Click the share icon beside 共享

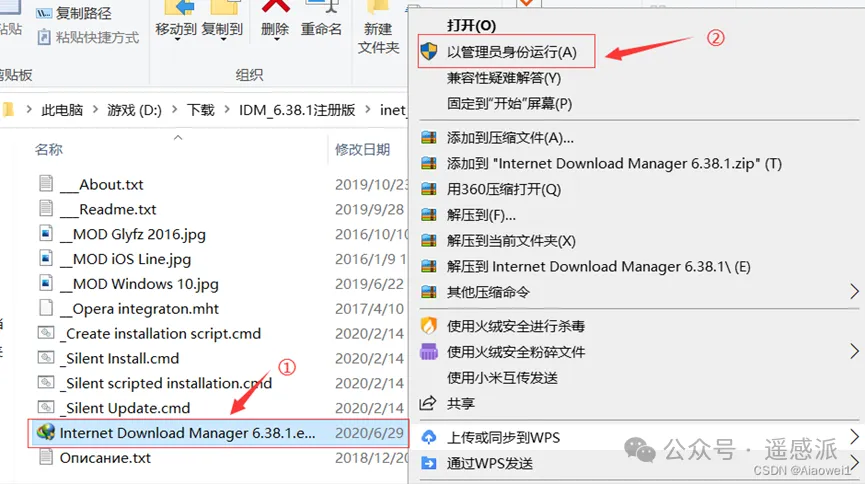428,403
